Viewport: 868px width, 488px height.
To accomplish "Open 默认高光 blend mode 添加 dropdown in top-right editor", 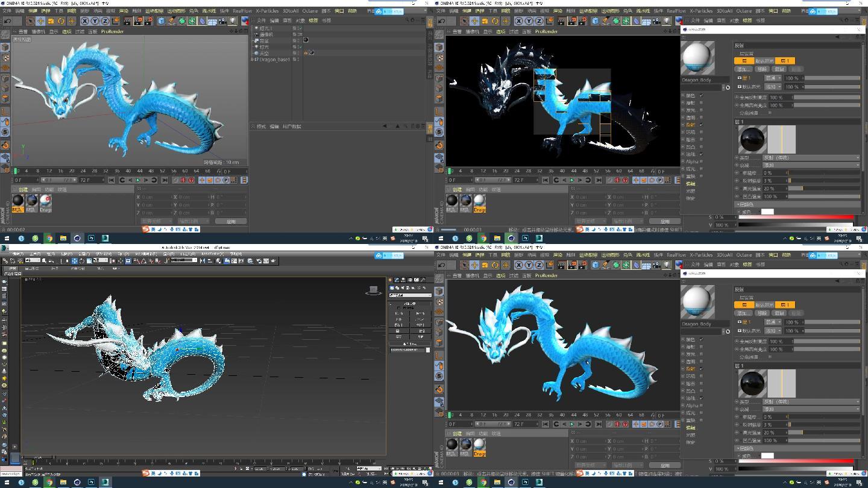I will point(773,87).
